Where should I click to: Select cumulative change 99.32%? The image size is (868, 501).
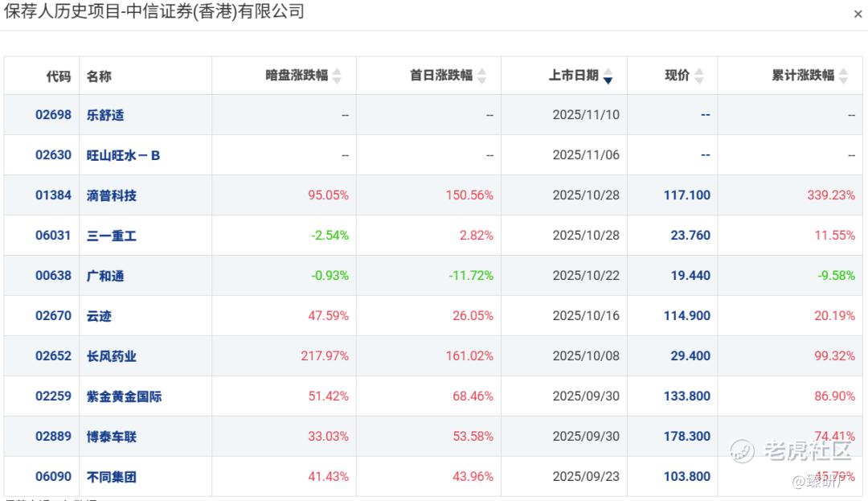point(835,355)
